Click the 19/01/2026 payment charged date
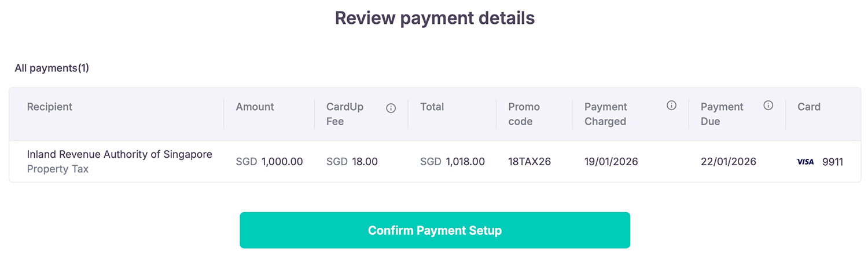868x258 pixels. coord(611,162)
